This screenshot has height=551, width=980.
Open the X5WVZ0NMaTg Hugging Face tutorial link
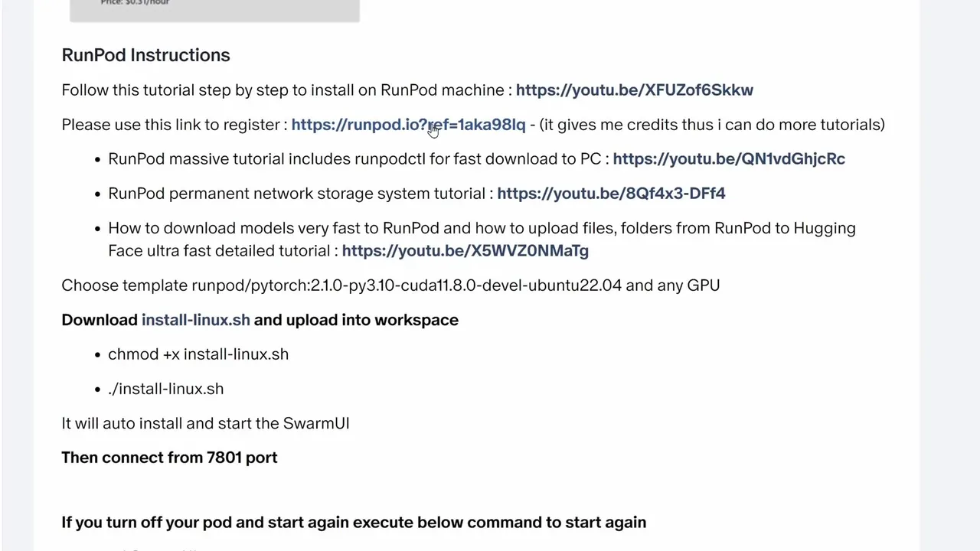click(x=465, y=251)
